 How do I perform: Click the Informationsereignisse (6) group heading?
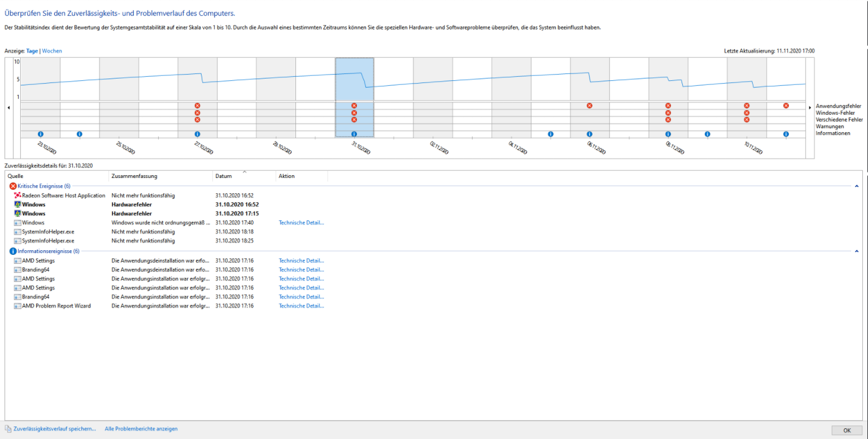[x=49, y=251]
